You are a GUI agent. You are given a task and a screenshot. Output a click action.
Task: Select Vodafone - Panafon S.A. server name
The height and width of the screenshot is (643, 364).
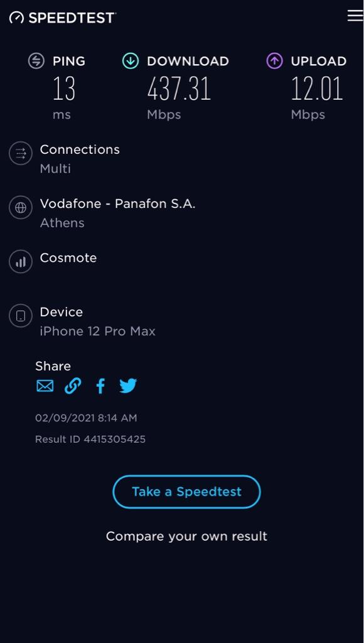[x=117, y=203]
